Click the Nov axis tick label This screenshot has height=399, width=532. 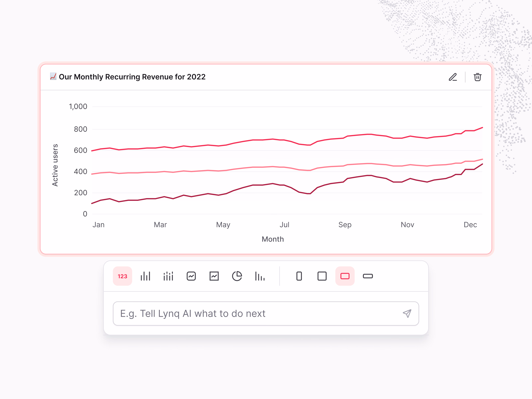tap(407, 225)
